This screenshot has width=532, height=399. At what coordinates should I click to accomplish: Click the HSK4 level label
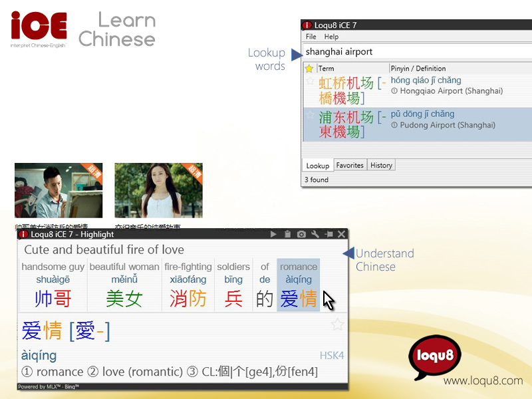331,356
